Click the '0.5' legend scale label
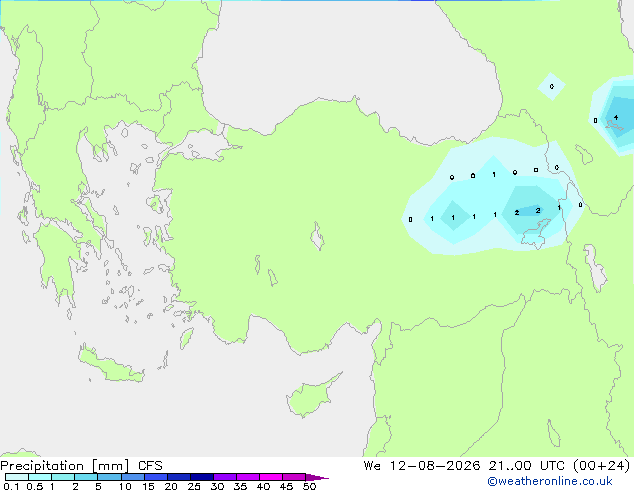 [x=34, y=486]
